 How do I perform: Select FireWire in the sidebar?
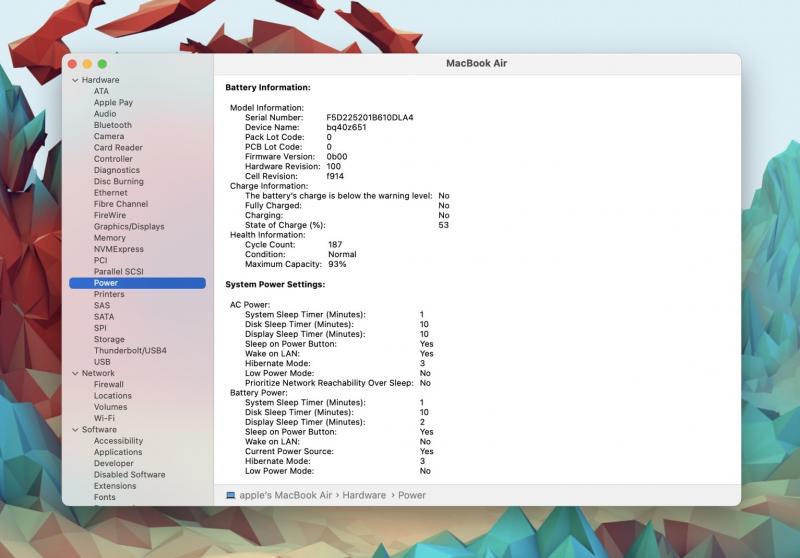tap(110, 215)
